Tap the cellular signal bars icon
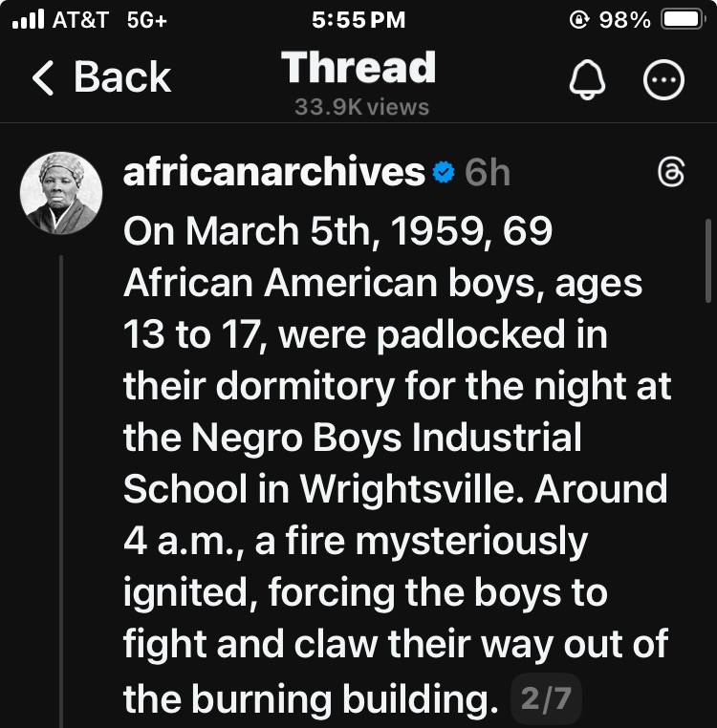The height and width of the screenshot is (728, 717). 32,19
